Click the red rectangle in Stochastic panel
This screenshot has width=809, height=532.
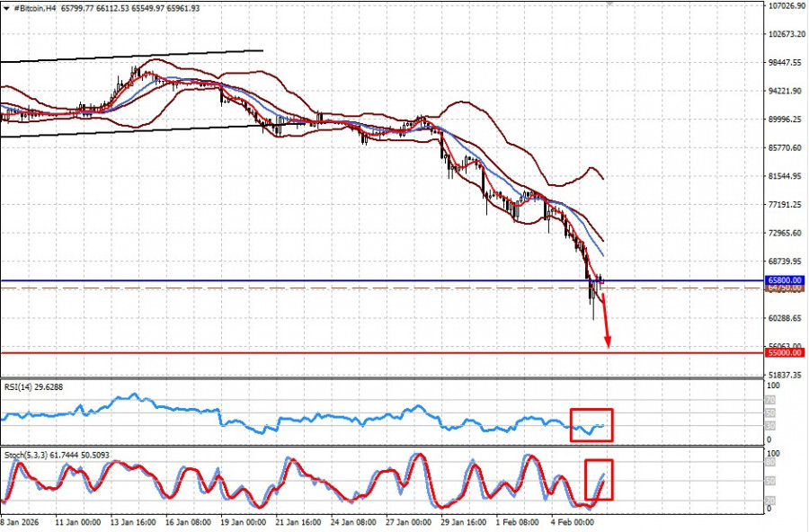(x=599, y=480)
